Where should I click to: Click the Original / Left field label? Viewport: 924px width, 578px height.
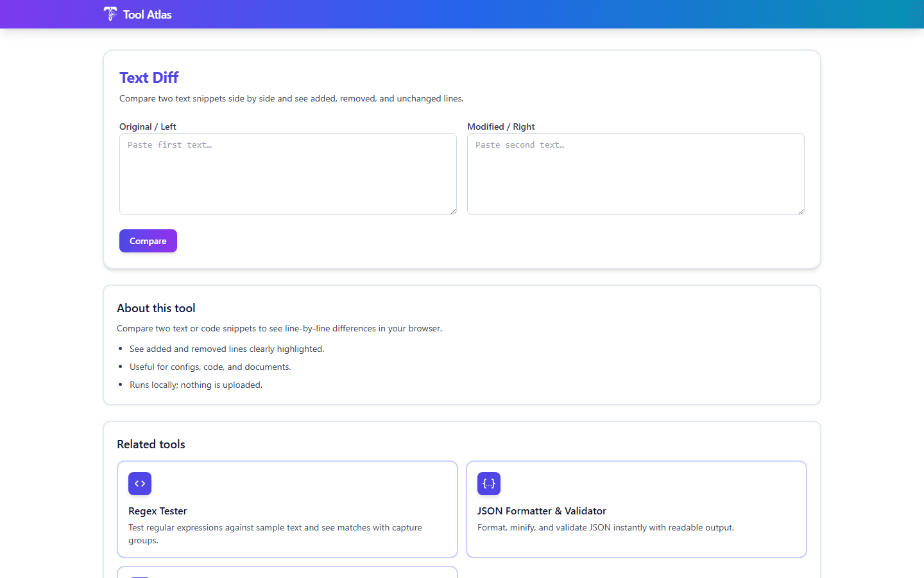pyautogui.click(x=148, y=127)
